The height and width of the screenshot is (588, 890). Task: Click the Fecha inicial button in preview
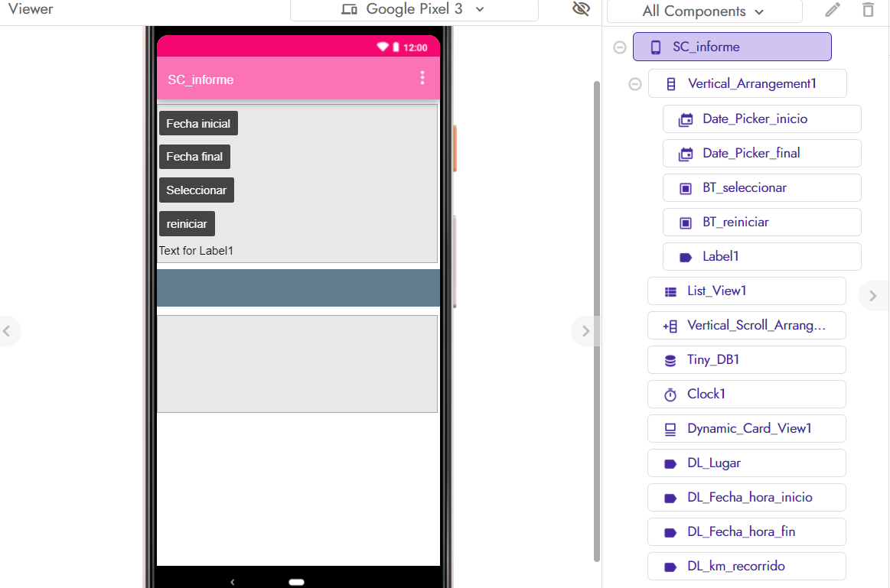tap(198, 124)
